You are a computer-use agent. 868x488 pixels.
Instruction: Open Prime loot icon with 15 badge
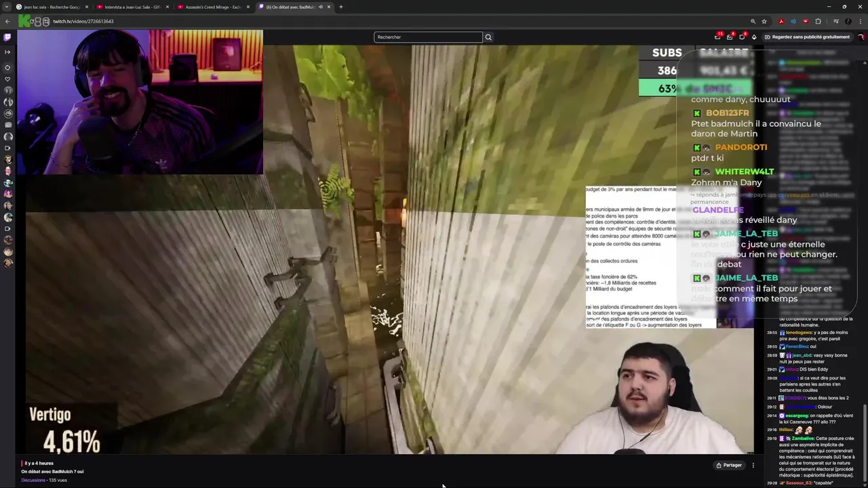(717, 37)
